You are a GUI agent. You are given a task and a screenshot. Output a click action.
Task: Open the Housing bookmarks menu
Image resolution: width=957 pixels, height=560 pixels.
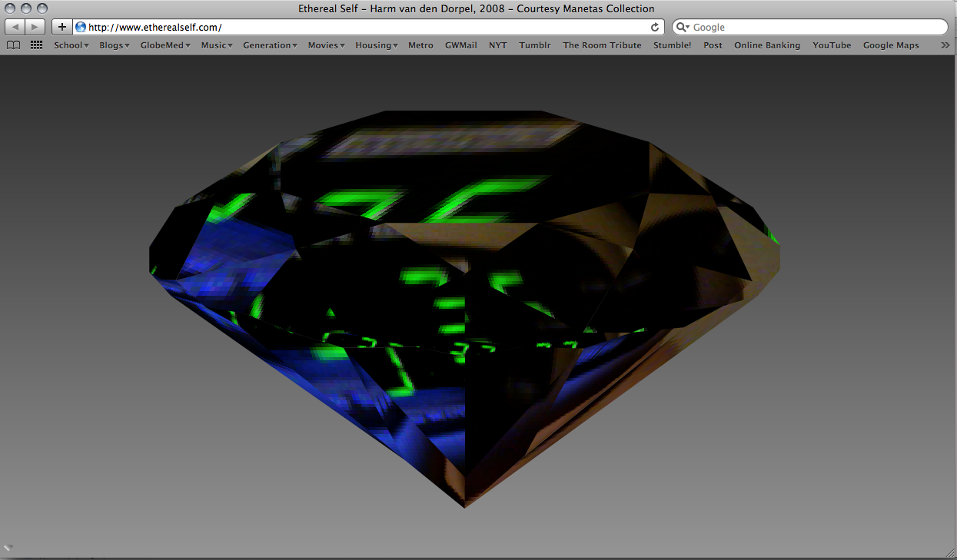point(376,45)
